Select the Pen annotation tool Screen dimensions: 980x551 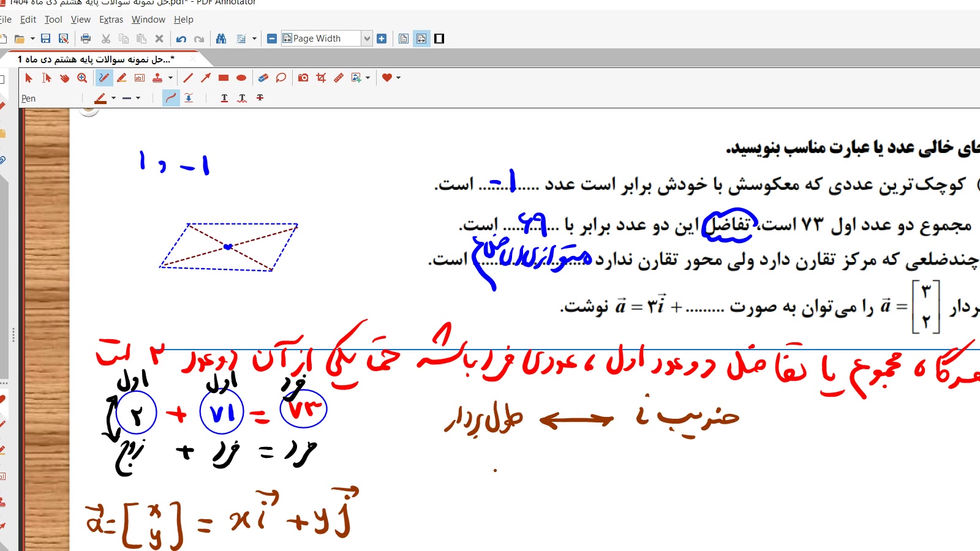coord(104,78)
